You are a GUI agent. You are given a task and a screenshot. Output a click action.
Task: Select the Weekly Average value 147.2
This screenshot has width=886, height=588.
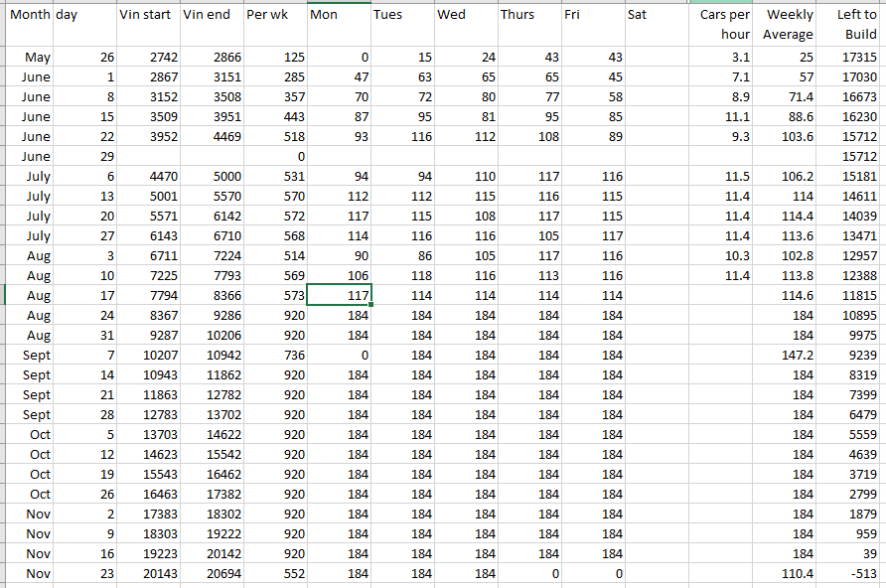786,355
